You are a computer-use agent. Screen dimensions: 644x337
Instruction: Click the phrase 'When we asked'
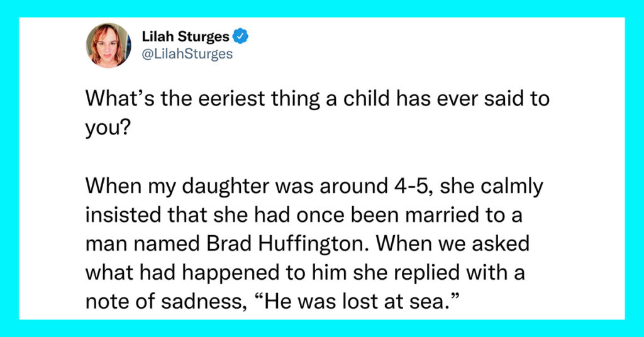tap(453, 244)
